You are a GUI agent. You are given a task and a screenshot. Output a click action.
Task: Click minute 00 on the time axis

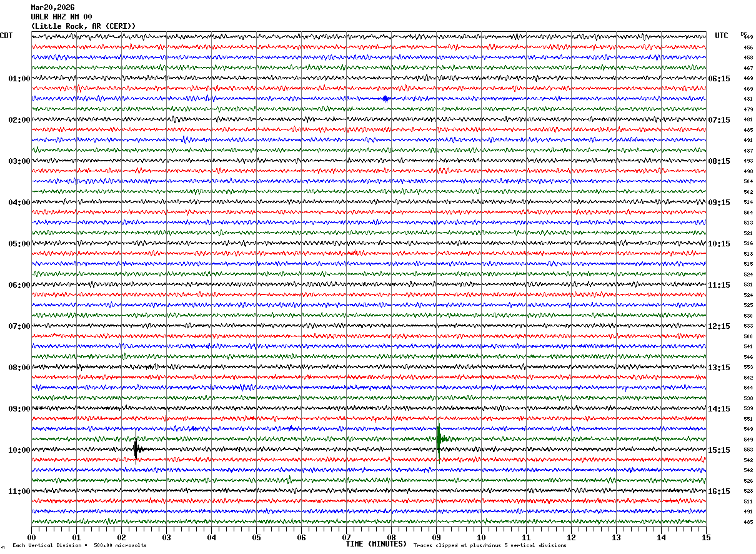31,537
